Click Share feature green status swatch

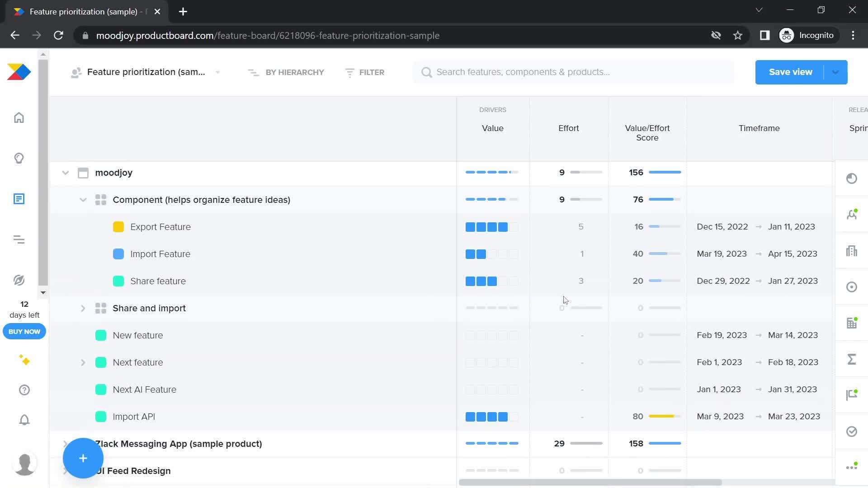pyautogui.click(x=118, y=281)
